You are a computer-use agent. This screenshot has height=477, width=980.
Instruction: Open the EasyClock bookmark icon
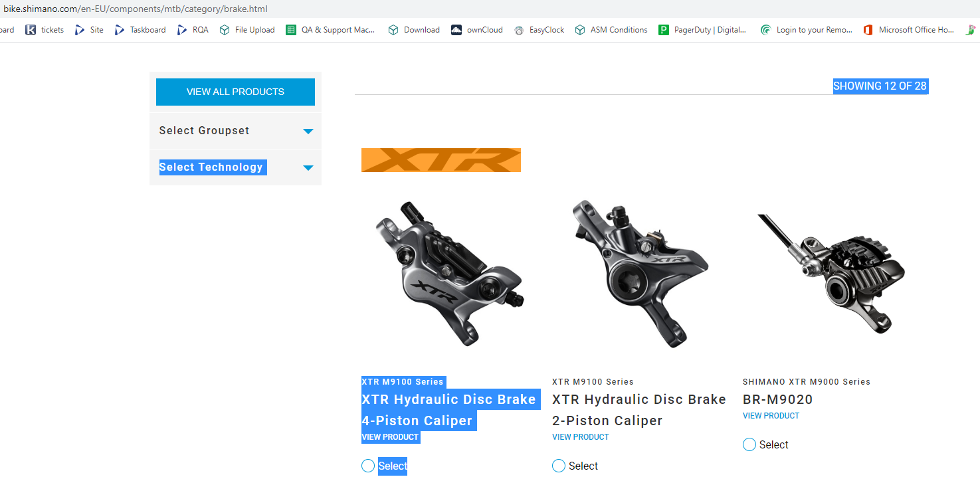[519, 30]
